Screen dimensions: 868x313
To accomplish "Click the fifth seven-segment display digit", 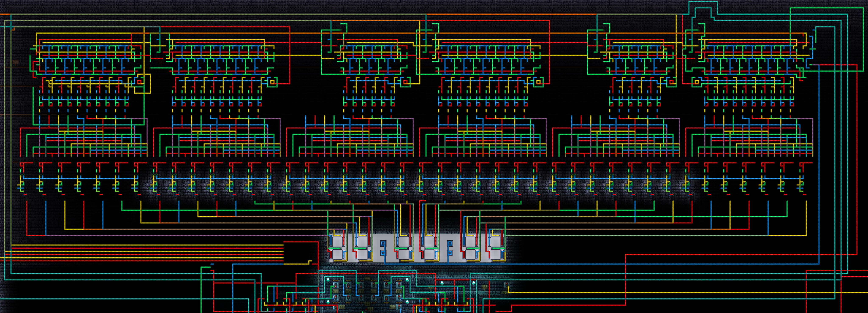I will click(471, 248).
